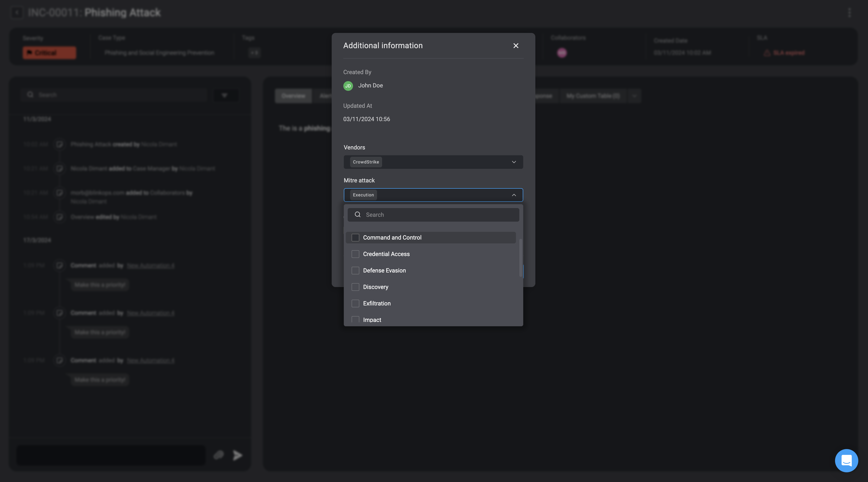Open the Vendors dropdown chevron
Viewport: 868px width, 482px height.
pyautogui.click(x=514, y=162)
